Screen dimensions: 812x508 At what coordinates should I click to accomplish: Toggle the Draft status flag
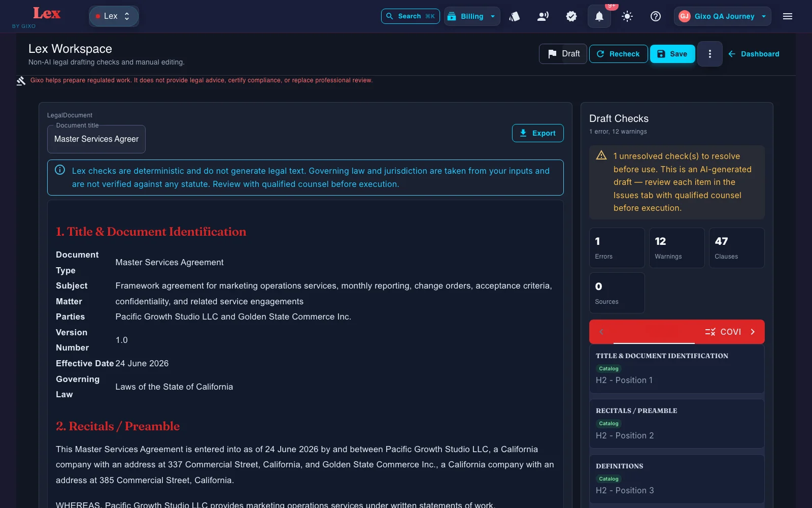click(x=563, y=54)
